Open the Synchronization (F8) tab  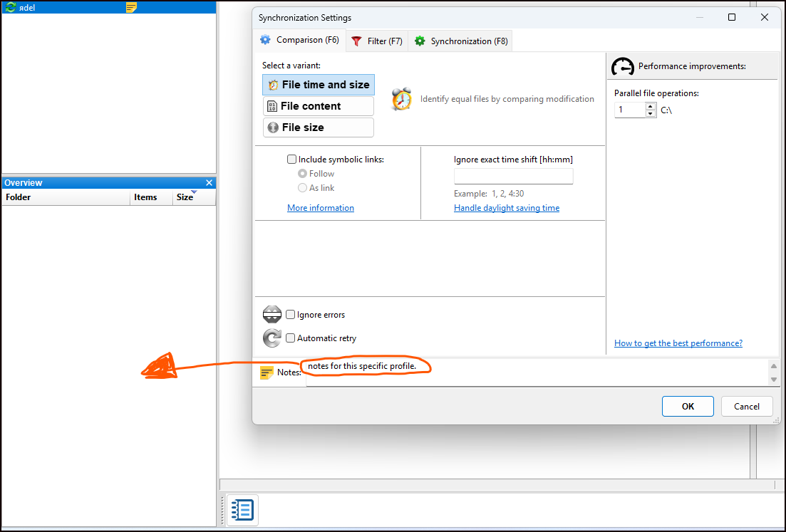(x=461, y=41)
